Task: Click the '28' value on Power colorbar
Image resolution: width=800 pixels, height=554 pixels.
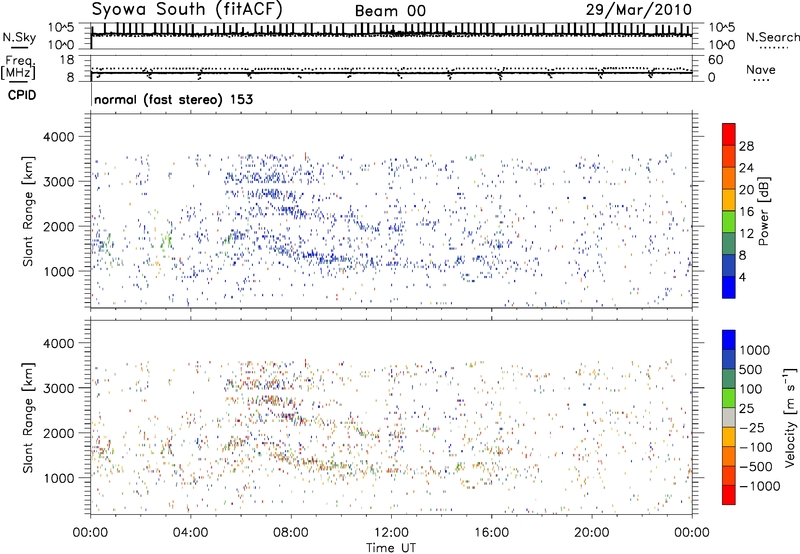Action: (746, 146)
